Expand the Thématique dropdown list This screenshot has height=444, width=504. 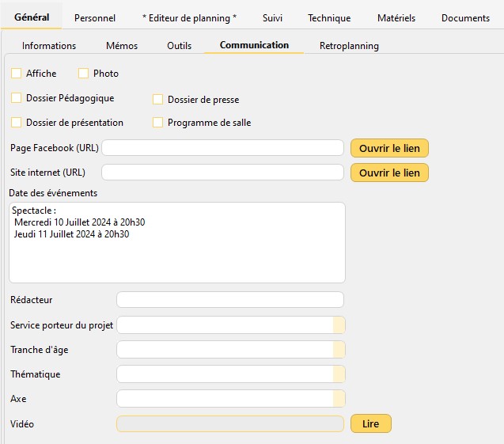(x=339, y=374)
